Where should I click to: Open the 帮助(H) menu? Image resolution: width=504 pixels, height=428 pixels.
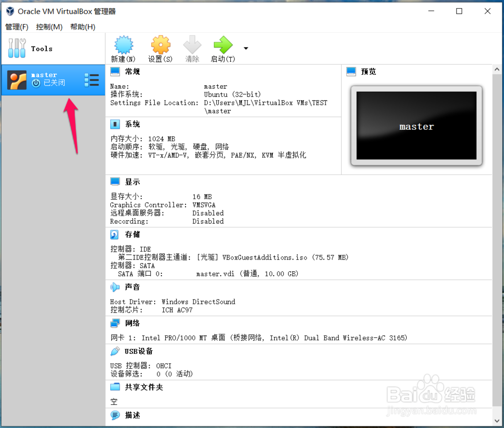[83, 27]
